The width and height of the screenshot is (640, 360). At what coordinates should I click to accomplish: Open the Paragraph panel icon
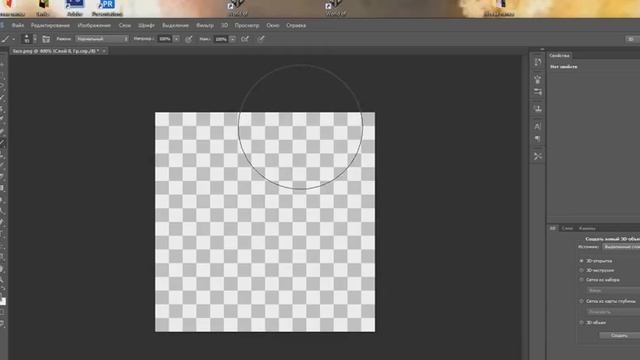click(538, 139)
